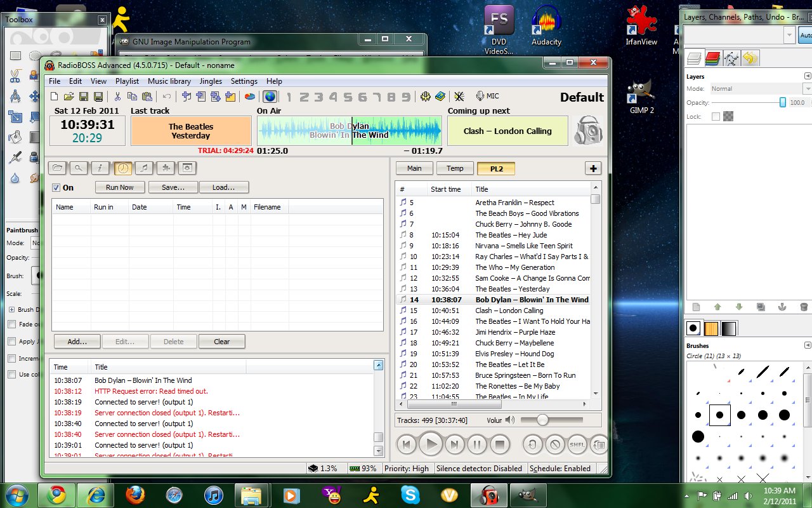The image size is (812, 508).
Task: Toggle the scheduler On checkbox
Action: point(56,187)
